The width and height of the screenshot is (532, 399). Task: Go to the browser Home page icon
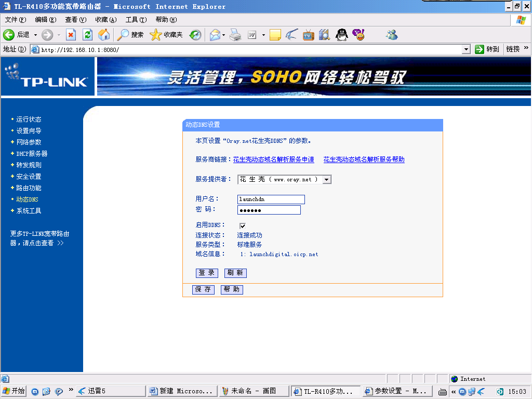[104, 35]
